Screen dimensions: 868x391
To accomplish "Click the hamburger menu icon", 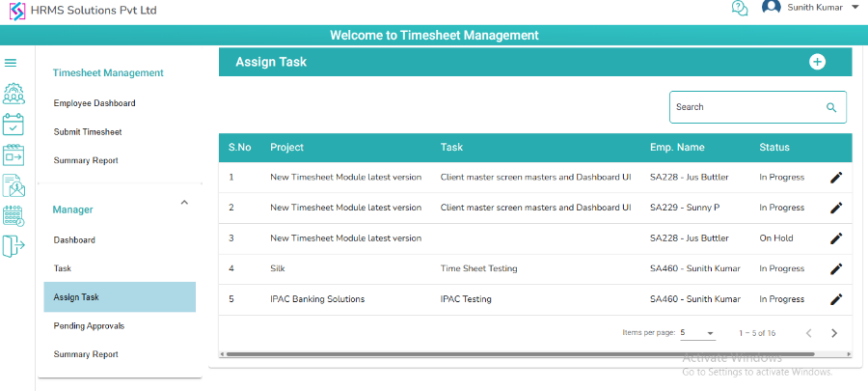I will pyautogui.click(x=11, y=63).
